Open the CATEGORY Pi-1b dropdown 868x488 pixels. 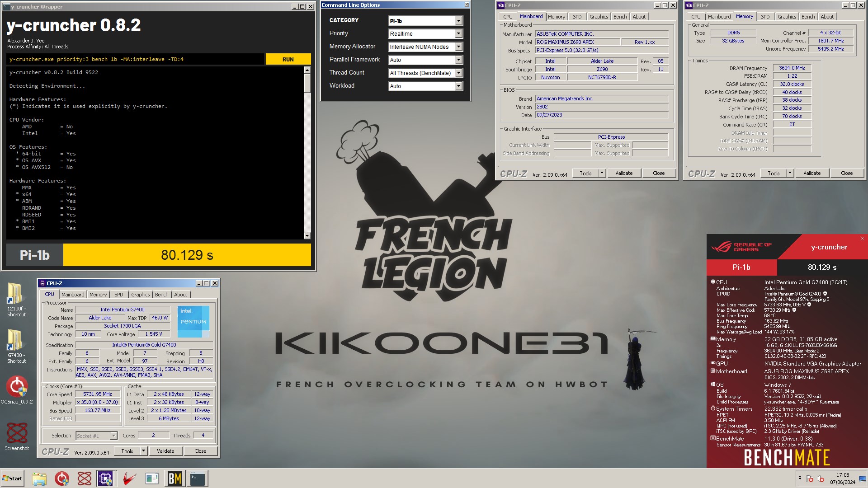click(458, 21)
